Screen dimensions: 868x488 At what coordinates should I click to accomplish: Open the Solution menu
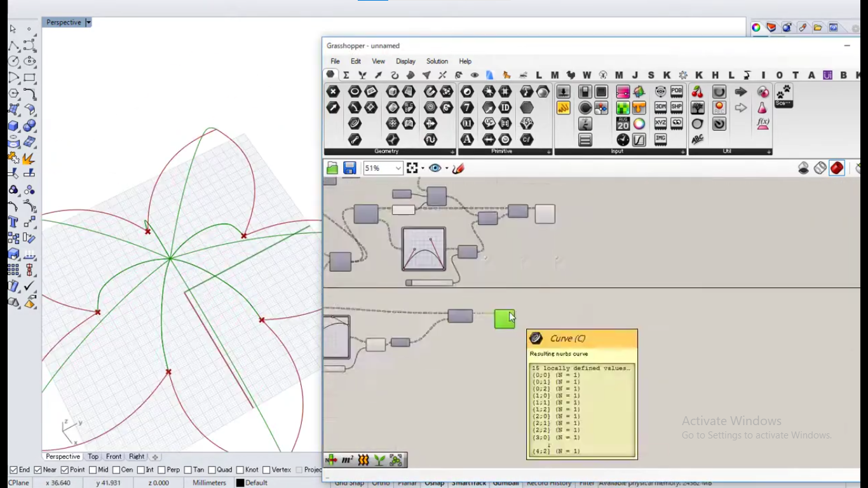click(437, 62)
